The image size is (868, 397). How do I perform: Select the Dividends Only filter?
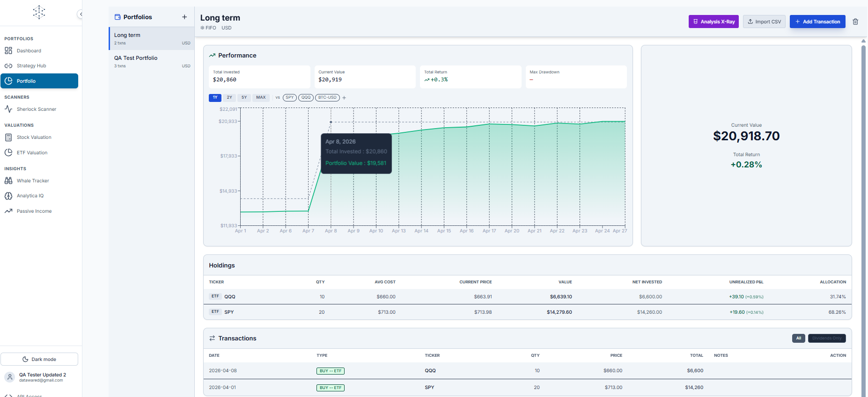coord(827,338)
